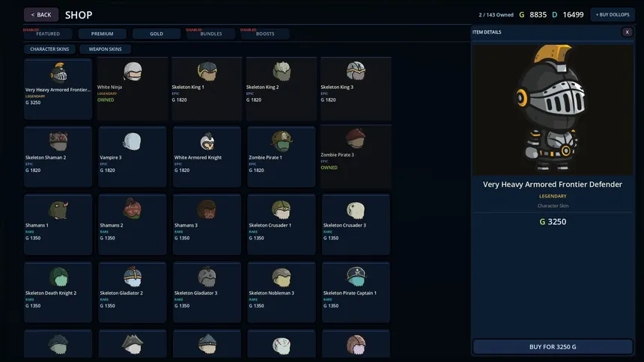Image resolution: width=644 pixels, height=362 pixels.
Task: Select the Skeleton Nobleman 3 icon
Action: click(x=282, y=277)
